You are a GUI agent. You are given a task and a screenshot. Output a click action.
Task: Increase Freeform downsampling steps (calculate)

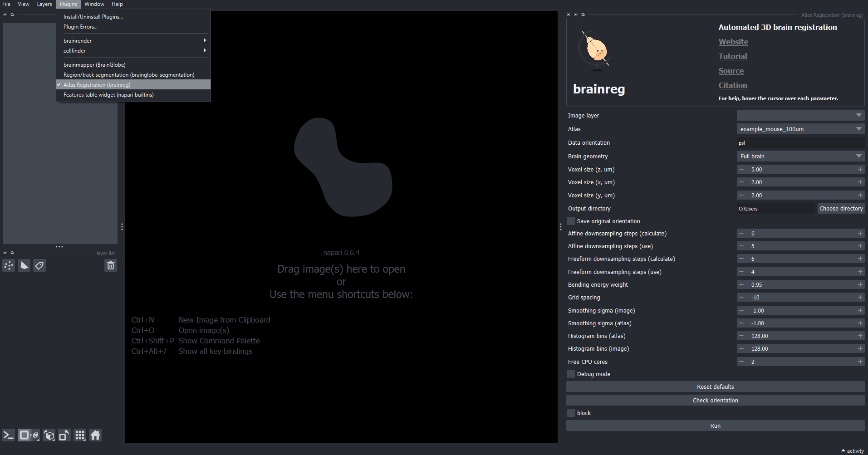click(x=860, y=259)
